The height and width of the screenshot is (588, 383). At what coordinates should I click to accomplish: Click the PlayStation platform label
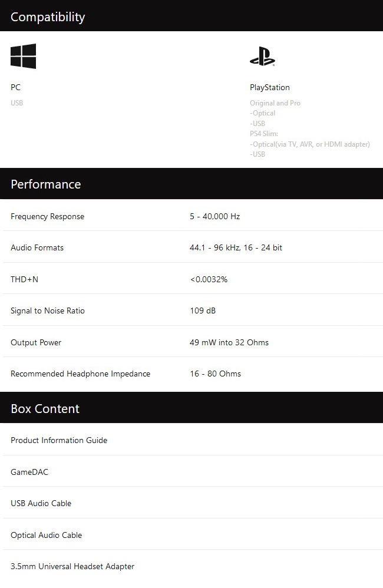click(270, 87)
